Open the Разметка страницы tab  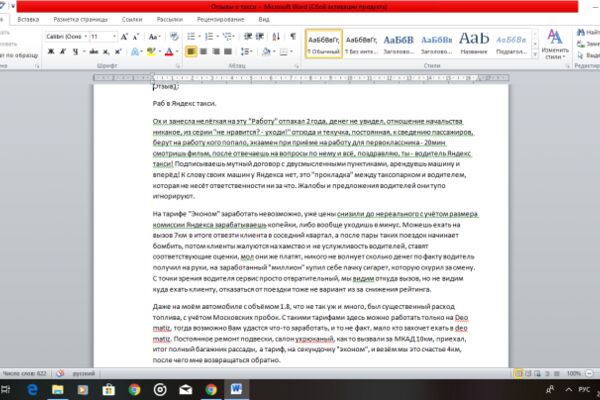(80, 20)
